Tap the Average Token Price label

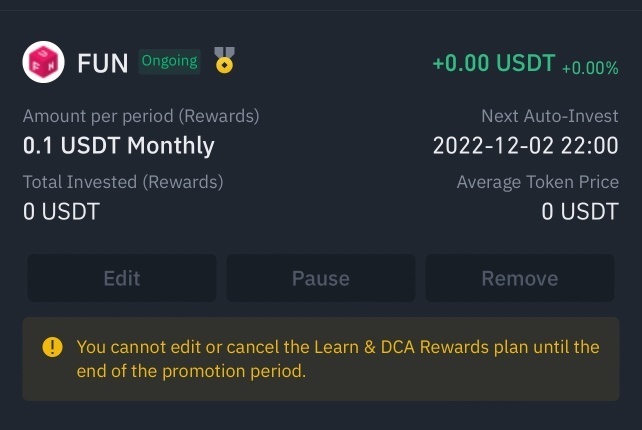(537, 182)
